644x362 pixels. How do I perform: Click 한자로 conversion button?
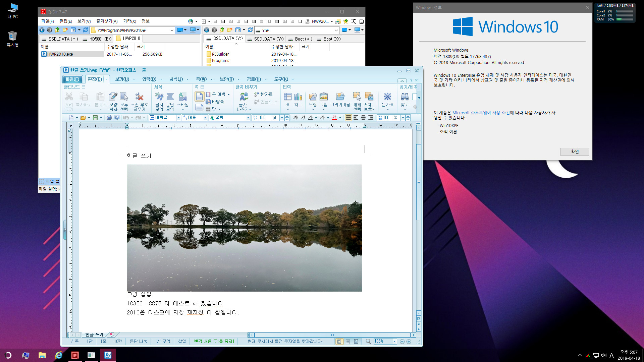[x=264, y=95]
